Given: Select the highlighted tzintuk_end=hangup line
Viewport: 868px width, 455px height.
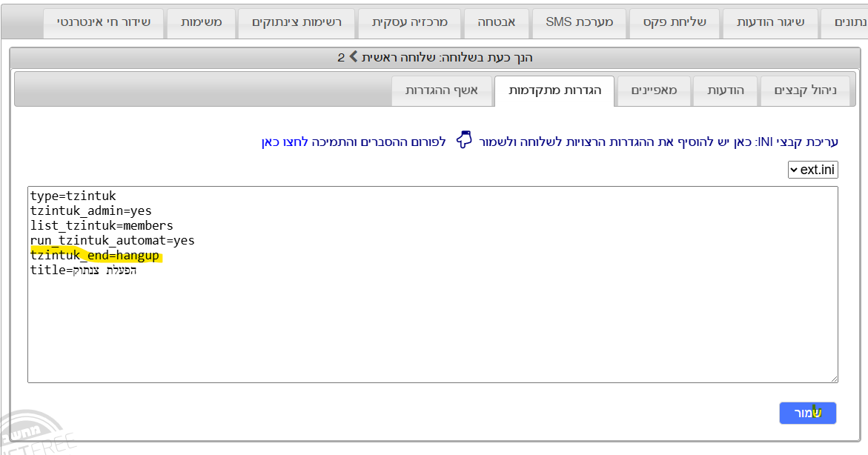Looking at the screenshot, I should click(x=96, y=255).
